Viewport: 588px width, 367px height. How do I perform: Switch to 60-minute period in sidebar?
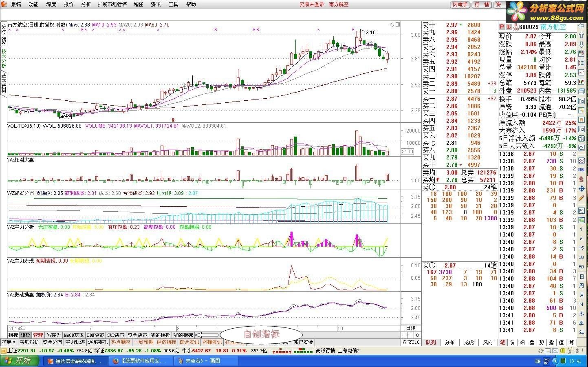click(x=581, y=267)
